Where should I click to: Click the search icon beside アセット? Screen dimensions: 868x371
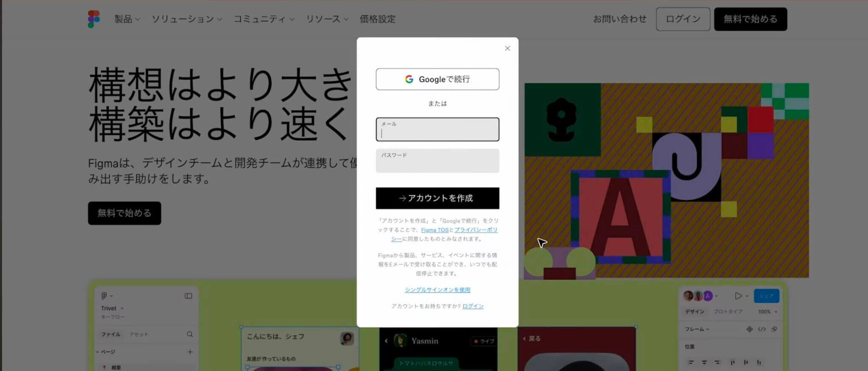click(190, 334)
